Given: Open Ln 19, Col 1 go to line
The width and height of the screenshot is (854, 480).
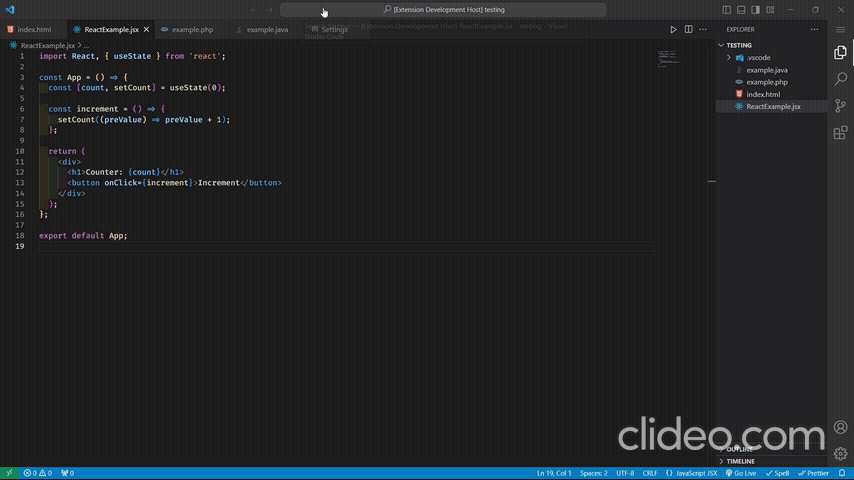Looking at the screenshot, I should 554,473.
